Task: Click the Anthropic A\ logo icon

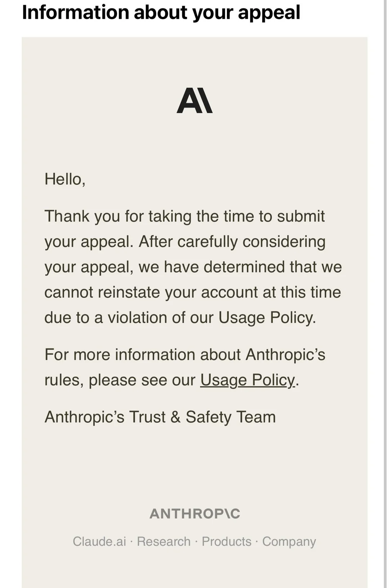Action: pos(194,100)
